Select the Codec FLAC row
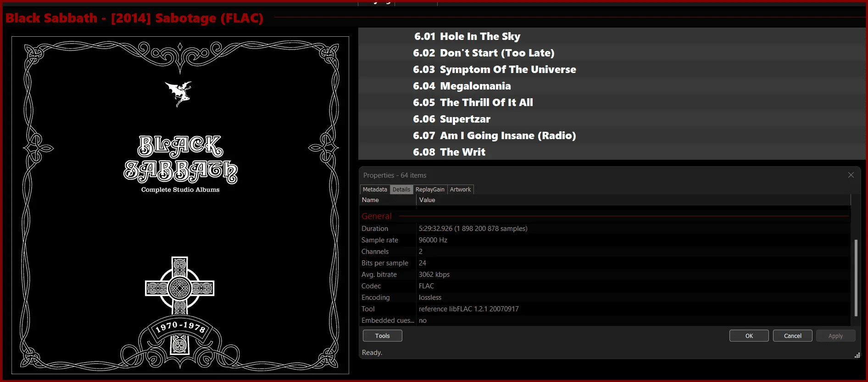The width and height of the screenshot is (868, 382). click(x=606, y=286)
